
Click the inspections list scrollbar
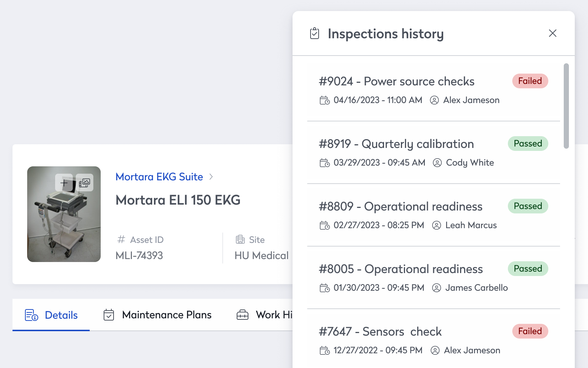pyautogui.click(x=566, y=106)
